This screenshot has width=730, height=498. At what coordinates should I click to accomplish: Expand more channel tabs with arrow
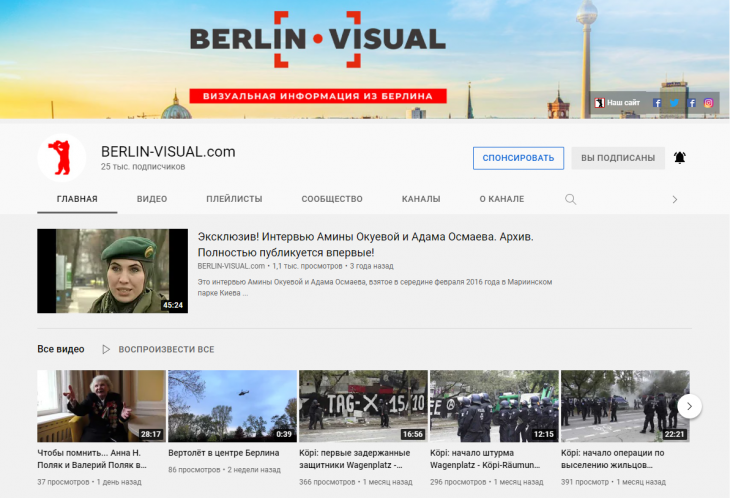pos(675,200)
